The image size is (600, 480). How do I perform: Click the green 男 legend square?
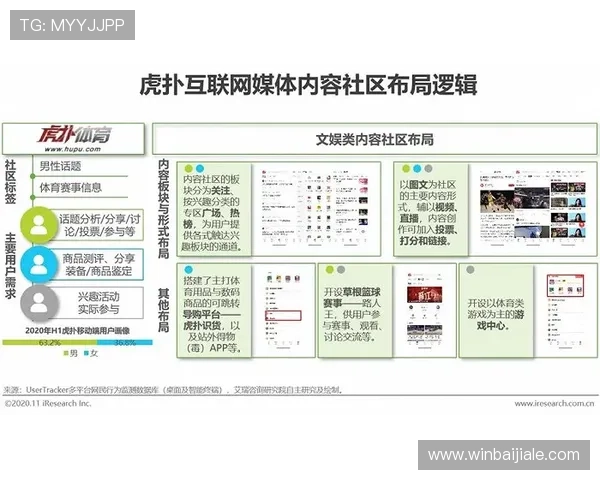66,353
